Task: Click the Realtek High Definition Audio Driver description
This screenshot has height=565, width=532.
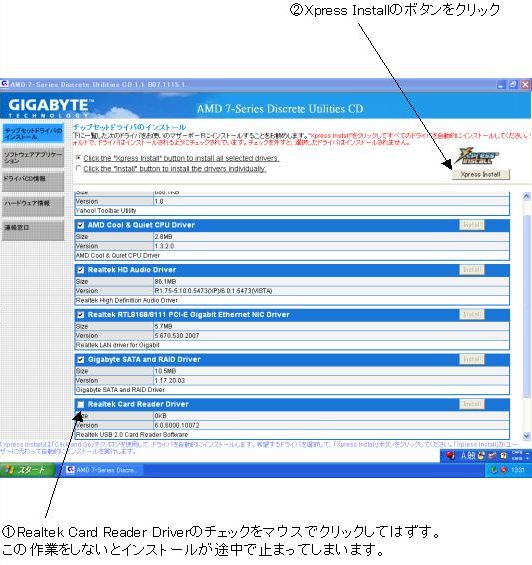Action: (x=127, y=301)
